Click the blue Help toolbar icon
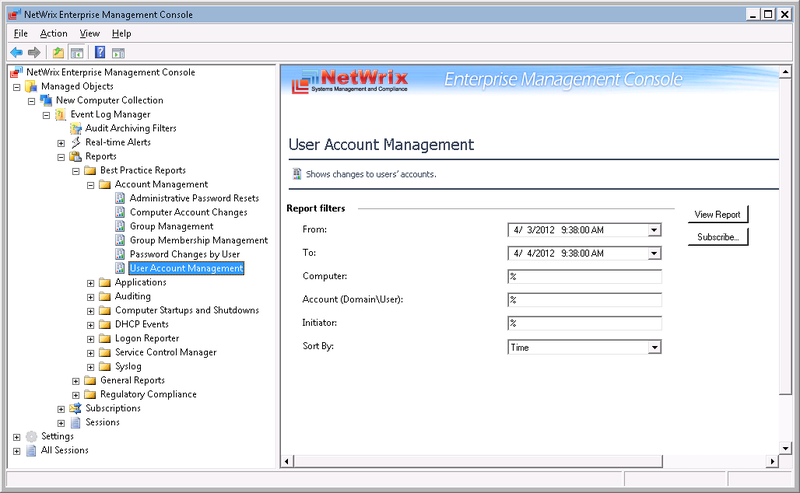Image resolution: width=800 pixels, height=493 pixels. (100, 52)
